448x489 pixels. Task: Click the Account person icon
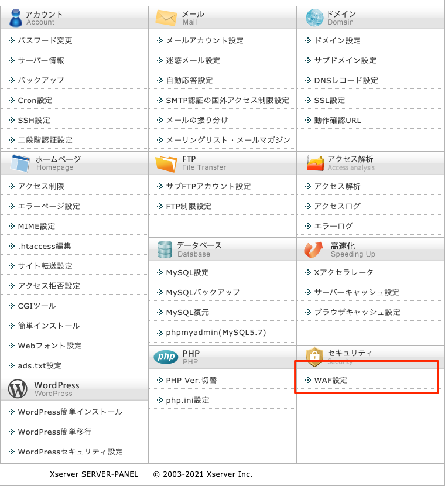(x=15, y=18)
